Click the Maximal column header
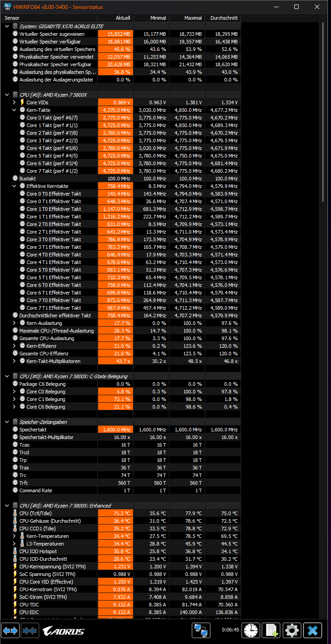The height and width of the screenshot is (644, 331). click(x=187, y=18)
